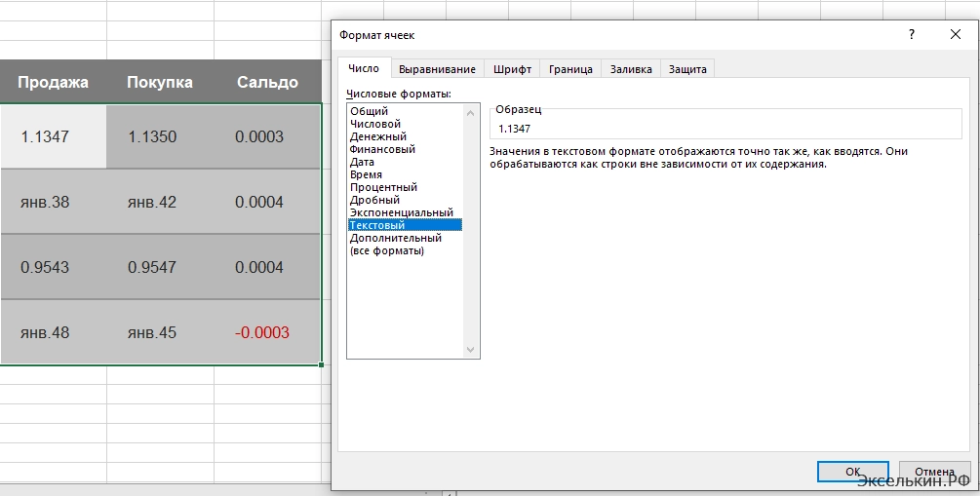Screen dimensions: 980x496
Task: Choose Экспоненциальный number format
Action: [401, 212]
